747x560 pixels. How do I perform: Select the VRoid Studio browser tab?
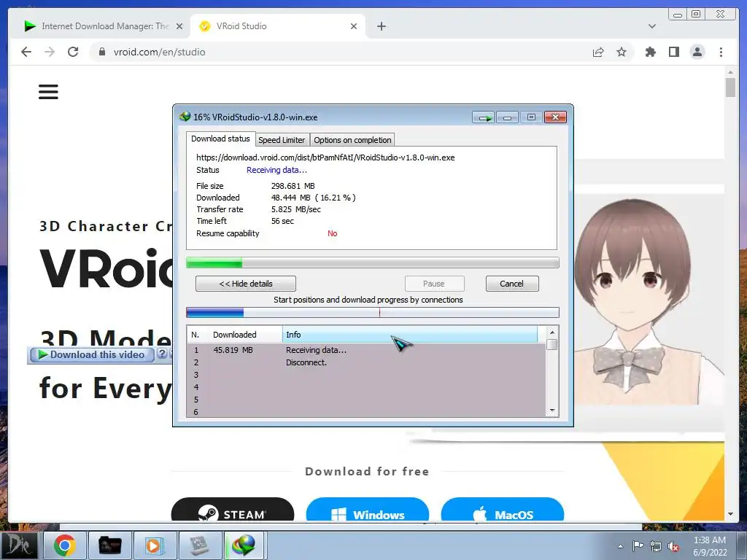click(x=278, y=26)
